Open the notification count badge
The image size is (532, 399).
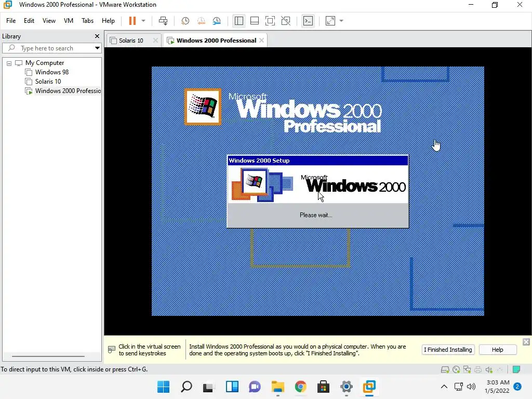coord(517,387)
